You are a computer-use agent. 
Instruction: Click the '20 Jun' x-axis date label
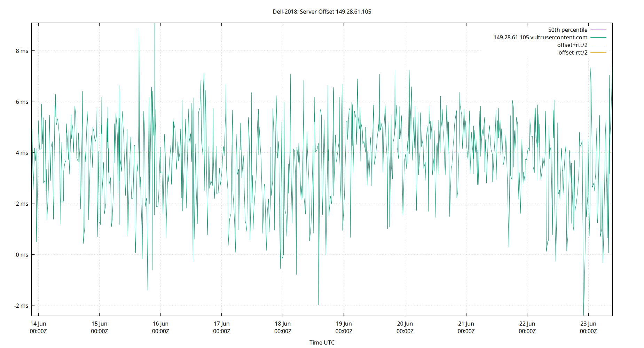pos(405,324)
